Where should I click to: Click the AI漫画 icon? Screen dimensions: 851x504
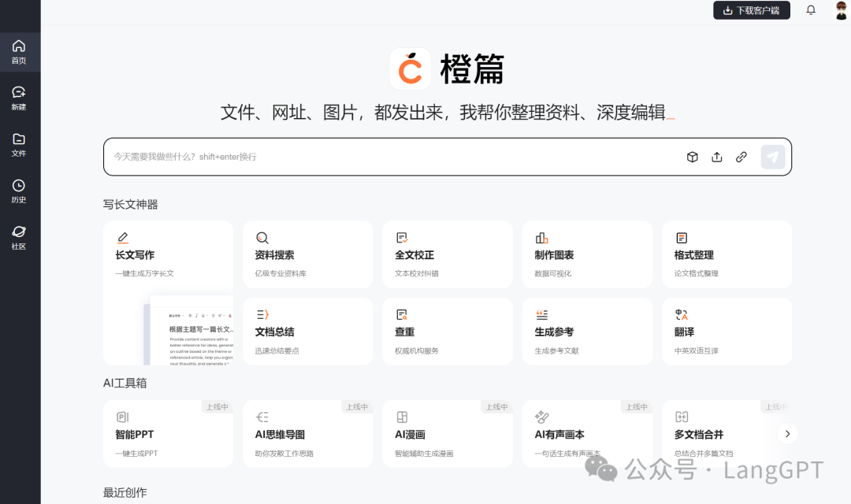click(402, 417)
